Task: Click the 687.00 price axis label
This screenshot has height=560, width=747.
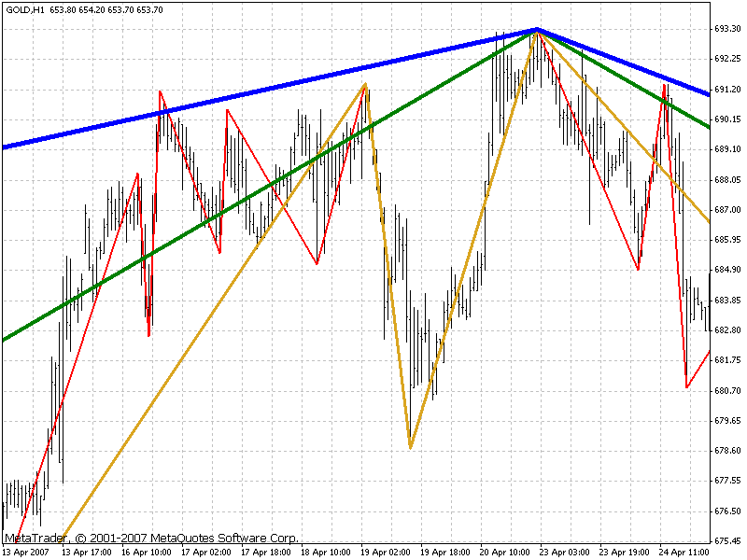Action: point(727,210)
